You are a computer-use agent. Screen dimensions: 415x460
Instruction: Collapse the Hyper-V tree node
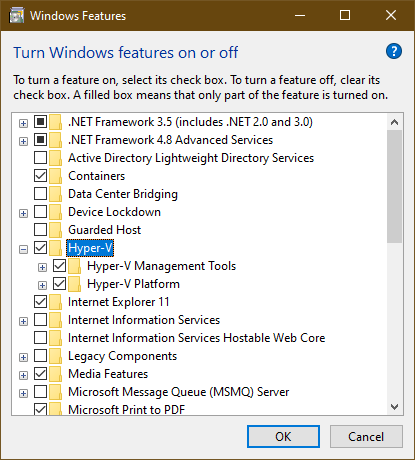[x=23, y=249]
